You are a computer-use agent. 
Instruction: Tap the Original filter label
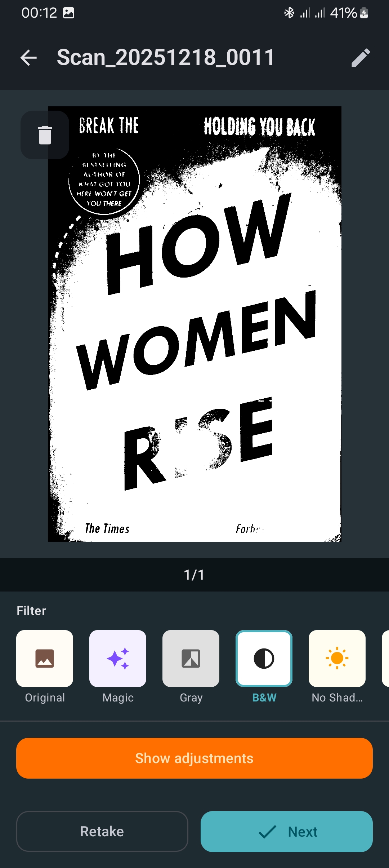[x=45, y=698]
